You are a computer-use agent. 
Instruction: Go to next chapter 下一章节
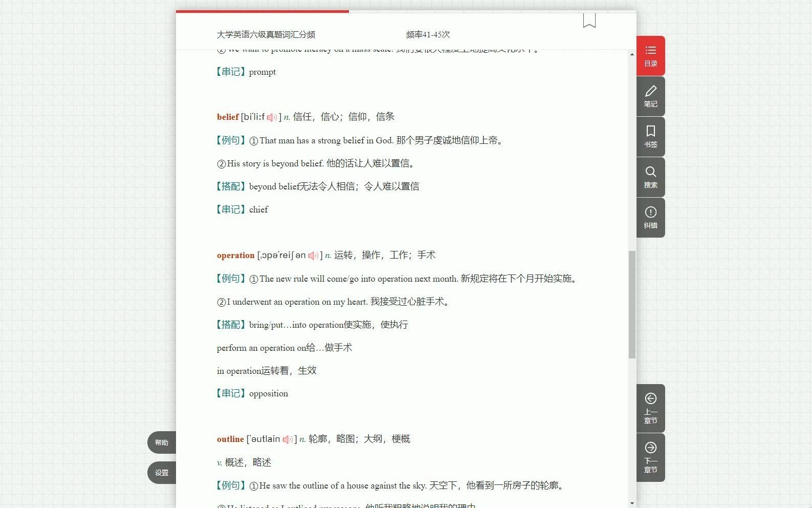pos(650,457)
